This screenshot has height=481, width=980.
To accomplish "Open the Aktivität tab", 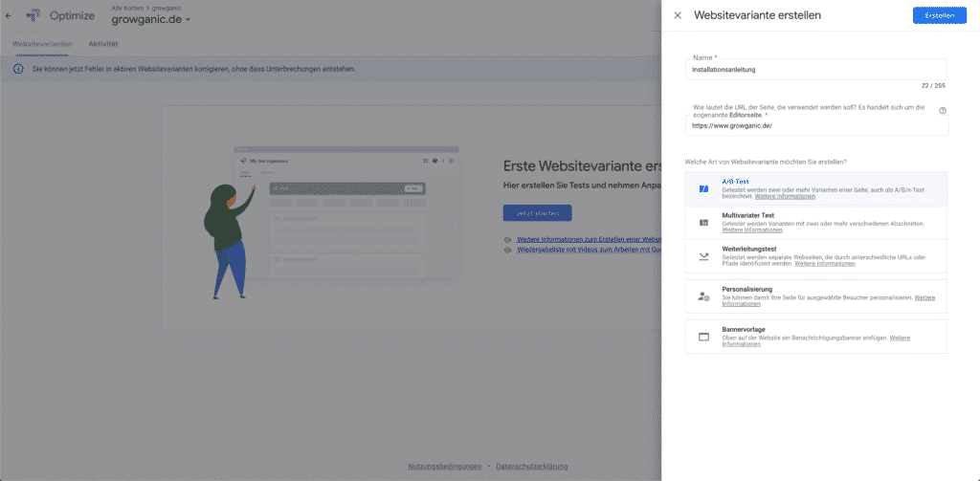I will 102,44.
